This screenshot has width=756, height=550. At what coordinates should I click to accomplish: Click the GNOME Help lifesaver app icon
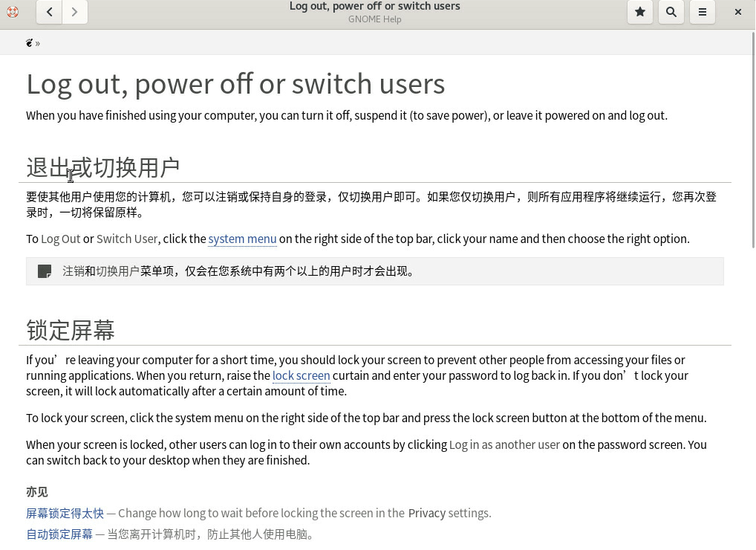(13, 12)
